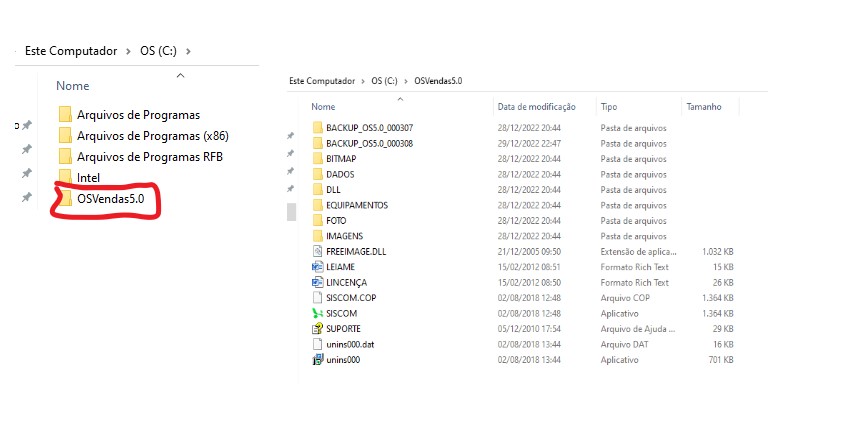The height and width of the screenshot is (424, 862).
Task: Click Este Computador in right window breadcrumb
Action: (x=322, y=81)
